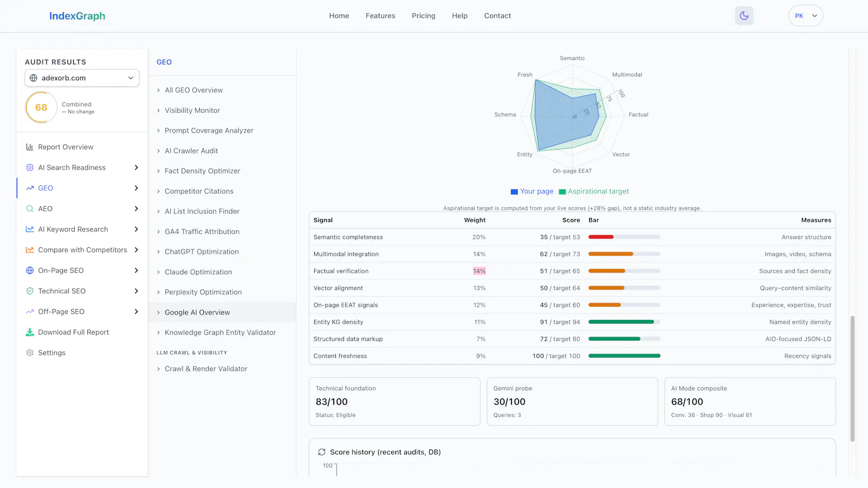Viewport: 868px width, 488px height.
Task: Click the highlighted 14% Factual verification weight
Action: click(x=480, y=271)
